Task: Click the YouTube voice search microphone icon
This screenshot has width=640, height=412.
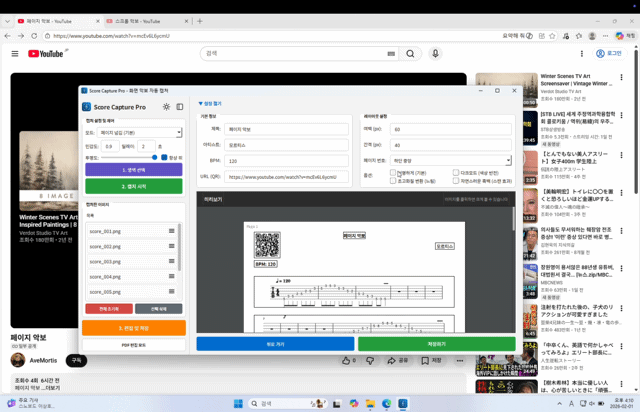Action: [x=435, y=54]
